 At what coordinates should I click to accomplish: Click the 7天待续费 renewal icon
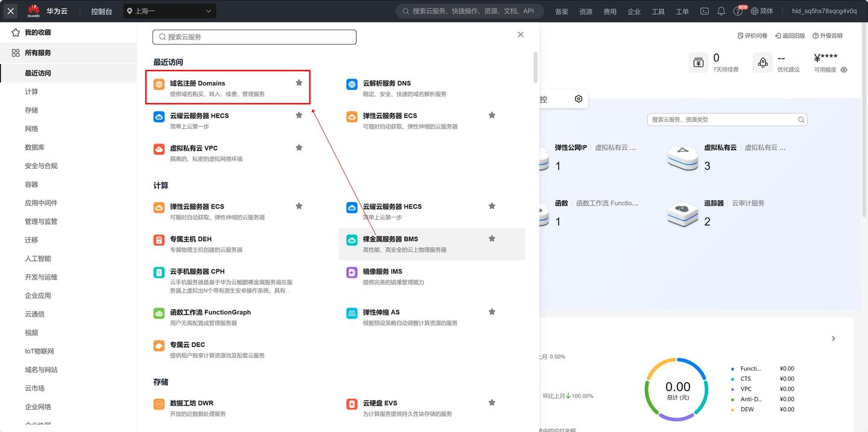pyautogui.click(x=698, y=63)
